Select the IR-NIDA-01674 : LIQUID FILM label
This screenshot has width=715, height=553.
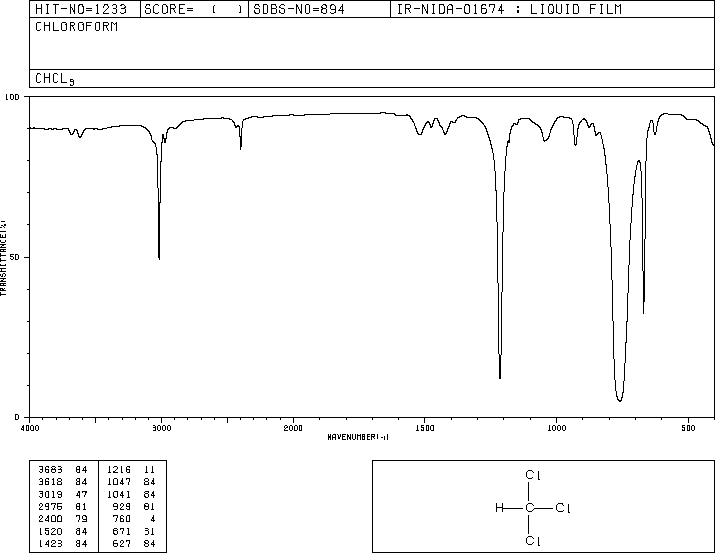click(509, 9)
